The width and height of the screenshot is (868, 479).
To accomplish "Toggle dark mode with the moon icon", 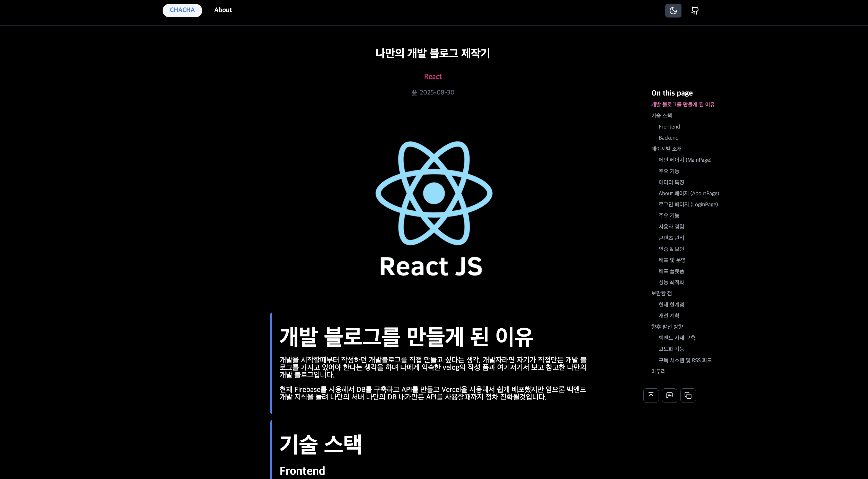I will pyautogui.click(x=673, y=11).
